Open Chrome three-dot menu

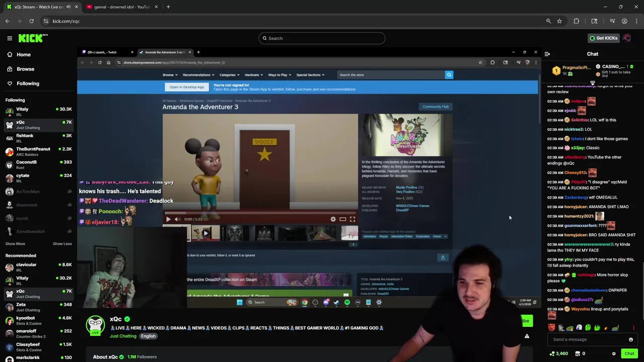[636, 21]
